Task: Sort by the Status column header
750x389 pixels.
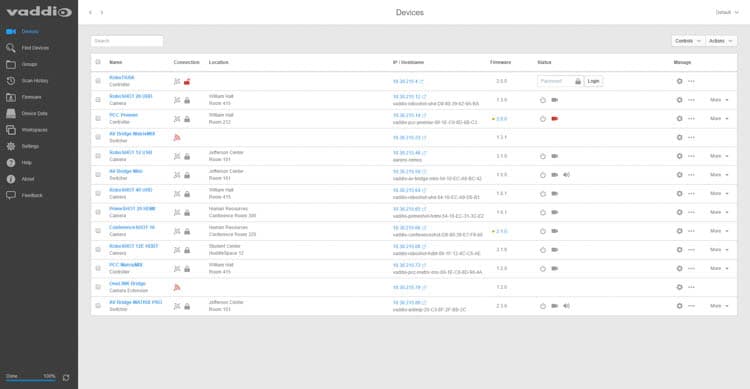Action: 544,62
